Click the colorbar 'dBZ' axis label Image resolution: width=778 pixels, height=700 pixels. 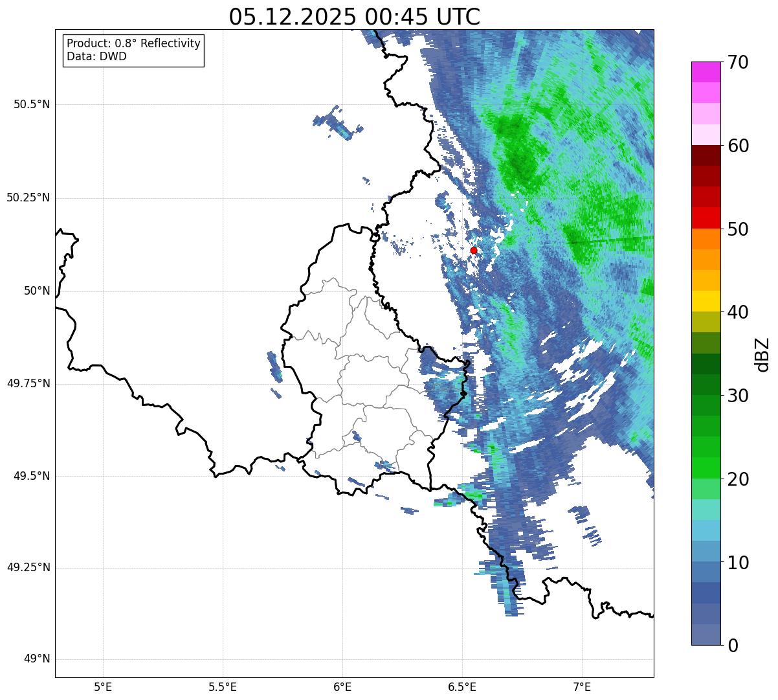[x=762, y=354]
